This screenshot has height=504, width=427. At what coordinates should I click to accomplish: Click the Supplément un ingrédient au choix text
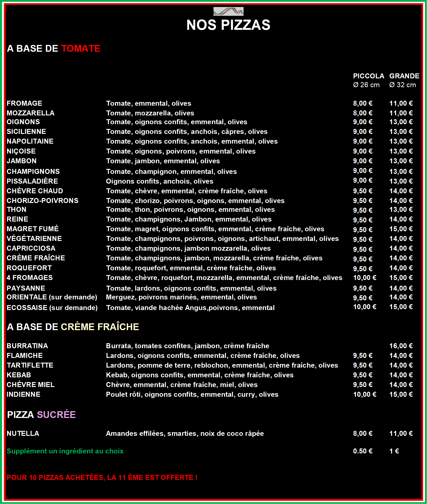[x=65, y=451]
